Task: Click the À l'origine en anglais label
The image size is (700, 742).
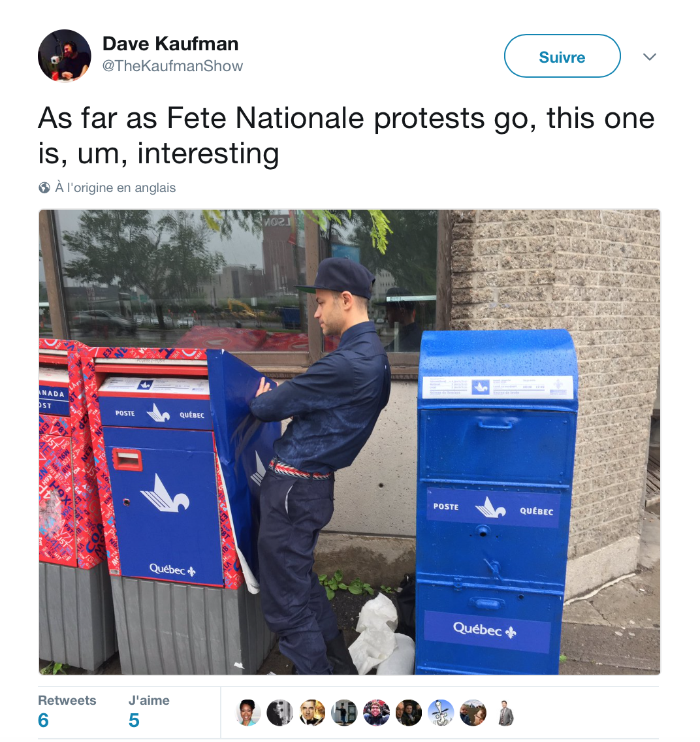Action: [116, 188]
